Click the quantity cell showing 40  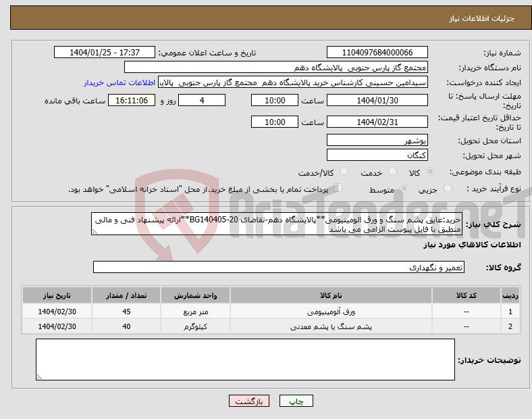(126, 326)
